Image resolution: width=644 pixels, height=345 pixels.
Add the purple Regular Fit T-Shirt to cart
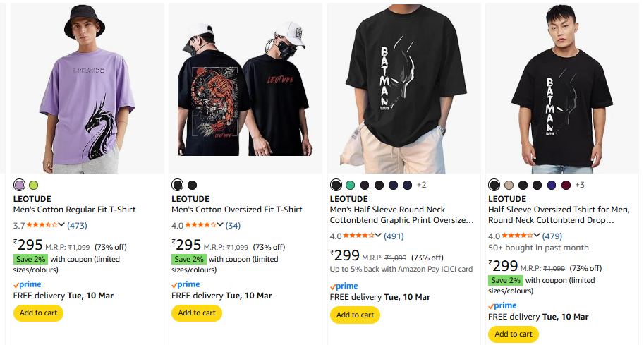pyautogui.click(x=38, y=313)
